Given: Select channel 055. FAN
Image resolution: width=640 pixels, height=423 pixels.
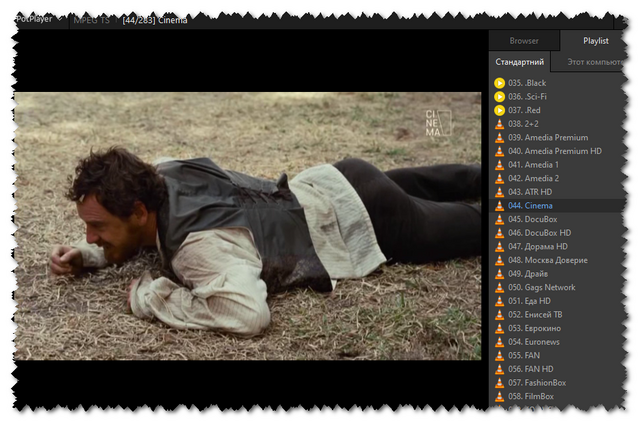Looking at the screenshot, I should [x=524, y=356].
